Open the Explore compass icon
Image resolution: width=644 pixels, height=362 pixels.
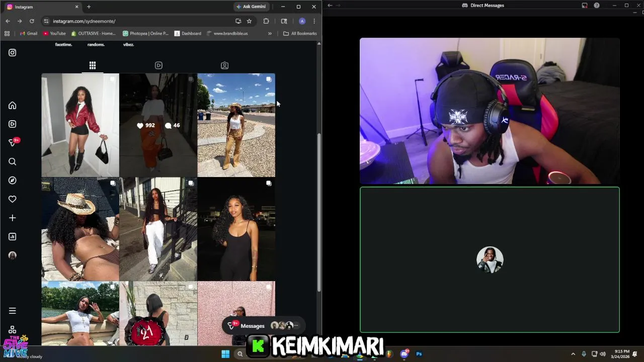point(13,180)
